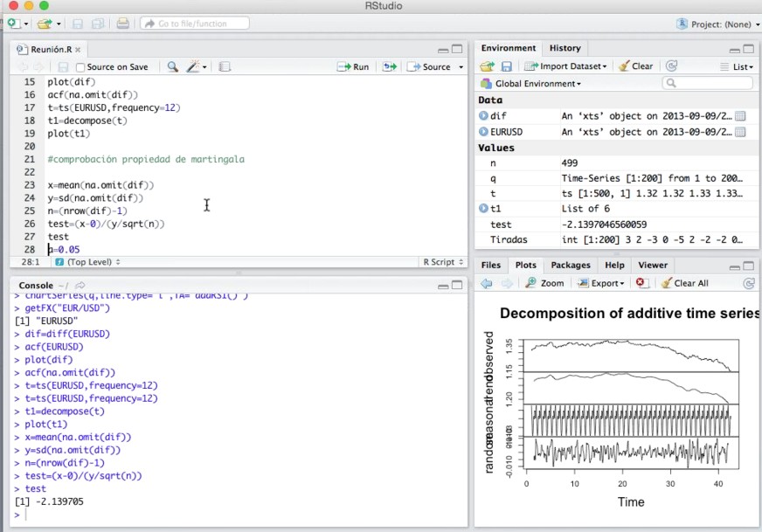Open the List view dropdown

tap(737, 66)
